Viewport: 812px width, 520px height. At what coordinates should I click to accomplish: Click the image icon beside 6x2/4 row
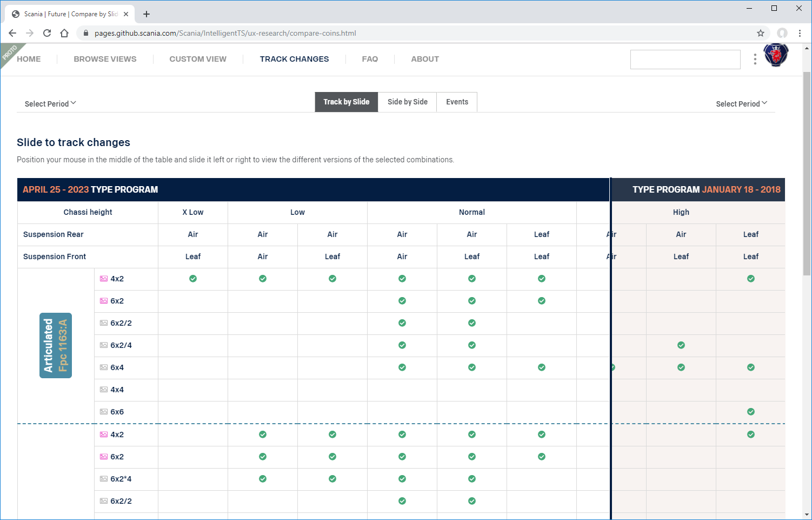point(104,345)
